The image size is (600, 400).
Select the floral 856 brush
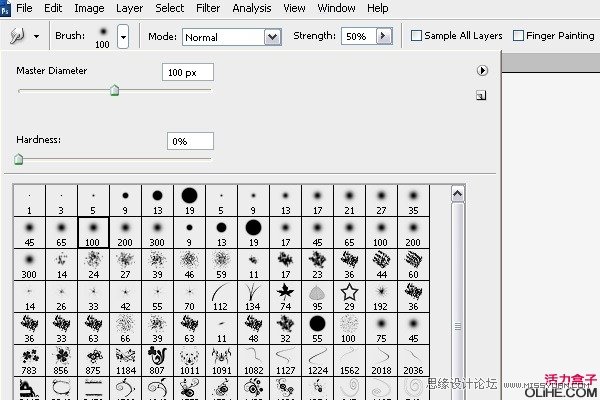[61, 361]
